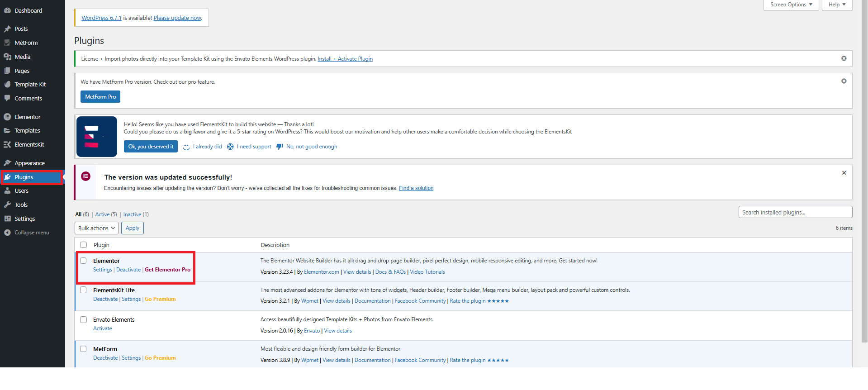Dismiss the MetForm Pro notice
Viewport: 868px width, 390px height.
(x=844, y=81)
